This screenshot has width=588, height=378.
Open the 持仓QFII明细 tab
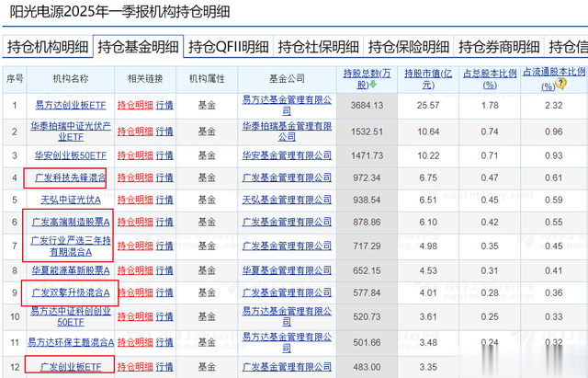tap(229, 47)
